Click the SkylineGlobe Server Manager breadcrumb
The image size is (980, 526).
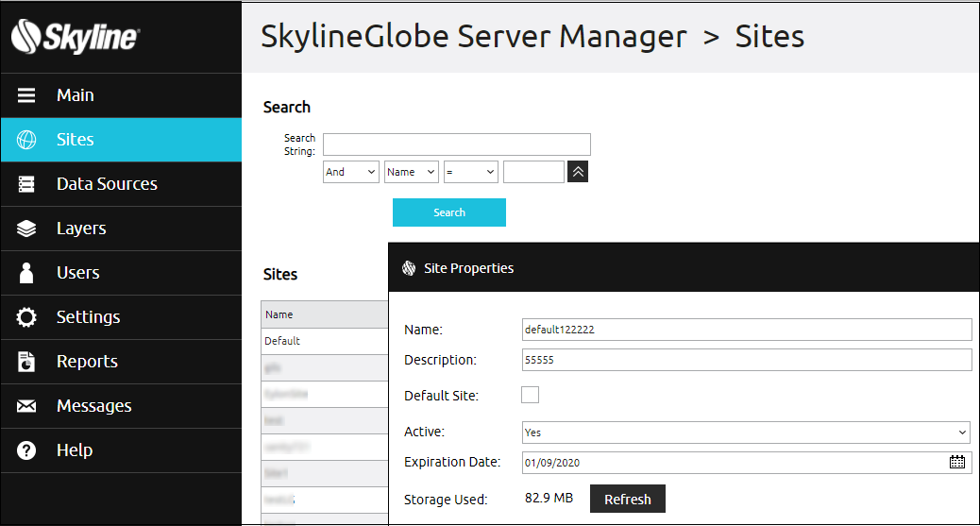click(474, 36)
